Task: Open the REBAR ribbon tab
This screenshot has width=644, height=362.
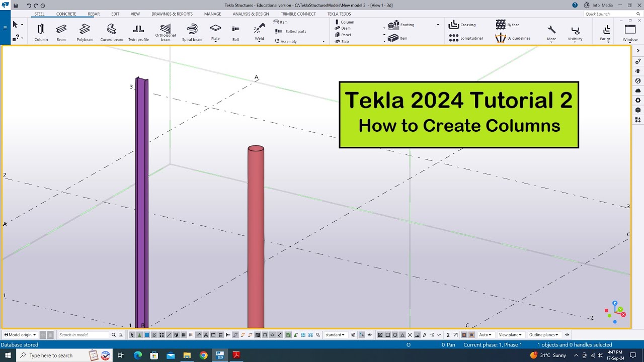Action: [94, 14]
